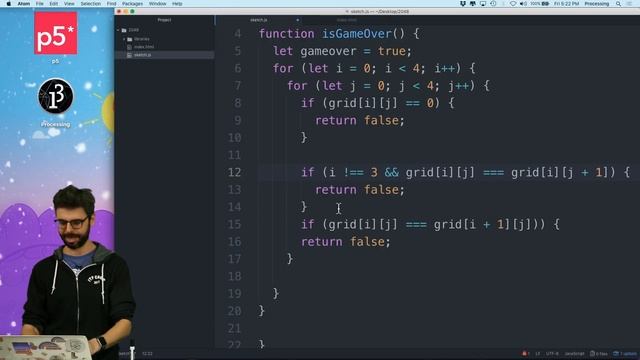Click the clock showing Fri 5:22 PM

(567, 4)
